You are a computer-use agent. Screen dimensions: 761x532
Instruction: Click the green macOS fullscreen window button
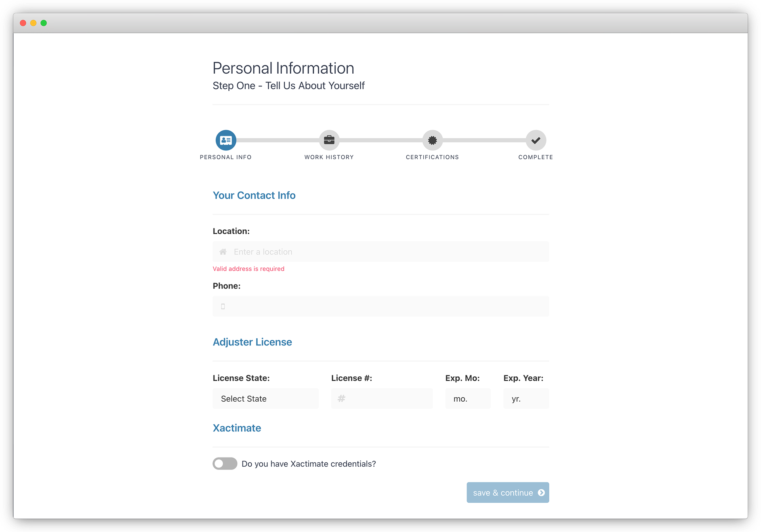point(44,23)
